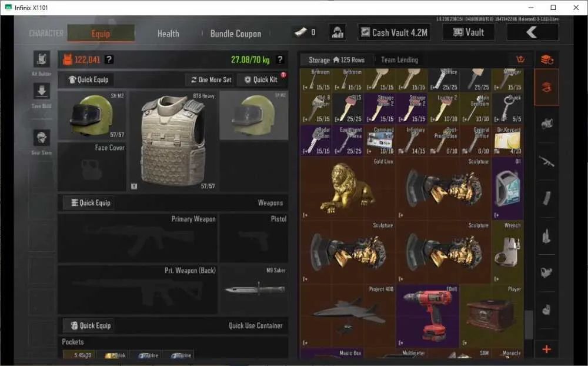
Task: Click the question mark beside equipment value 122,041
Action: pyautogui.click(x=109, y=59)
